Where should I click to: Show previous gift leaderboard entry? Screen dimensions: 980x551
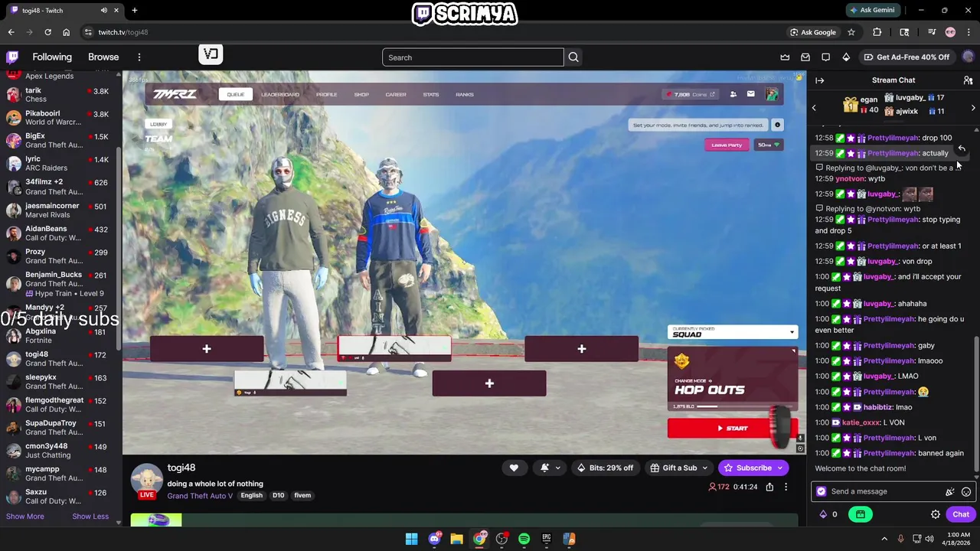[814, 108]
